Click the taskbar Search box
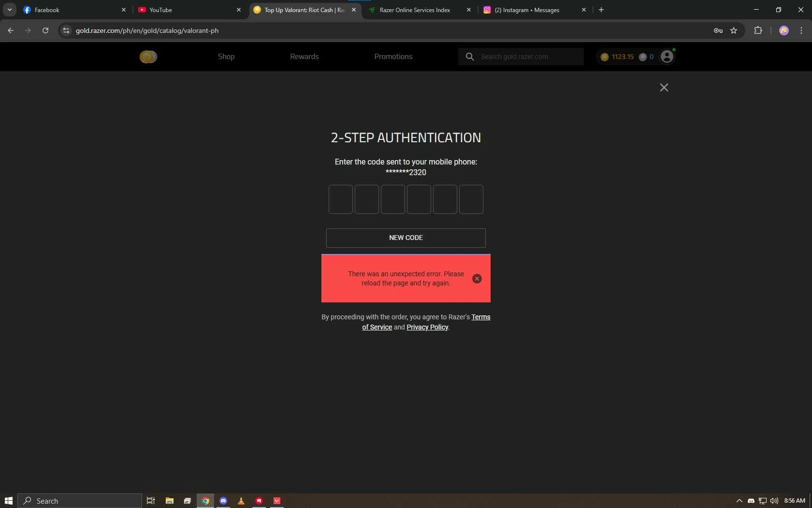This screenshot has width=812, height=508. tap(80, 501)
